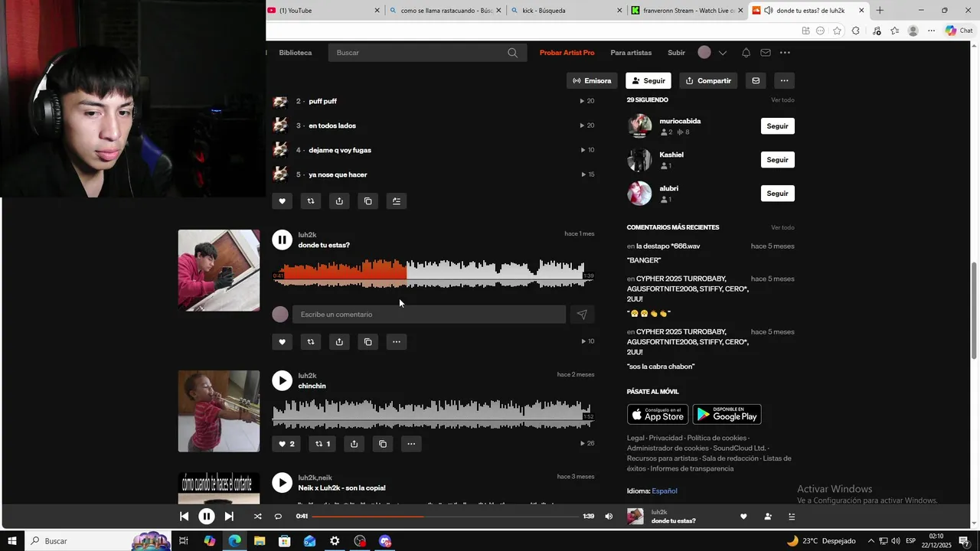Open the 'donde tu estas?' cover artwork
The width and height of the screenshot is (980, 551).
(219, 270)
